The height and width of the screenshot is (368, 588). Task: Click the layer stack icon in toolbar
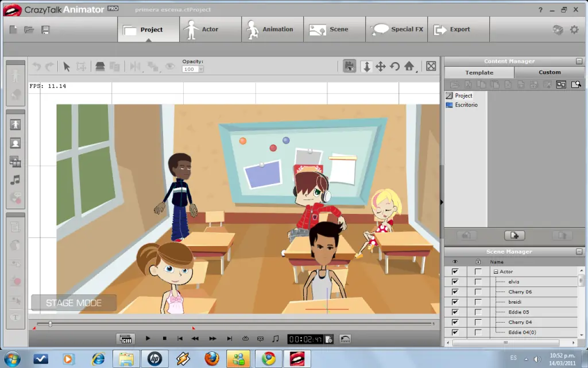[x=100, y=67]
